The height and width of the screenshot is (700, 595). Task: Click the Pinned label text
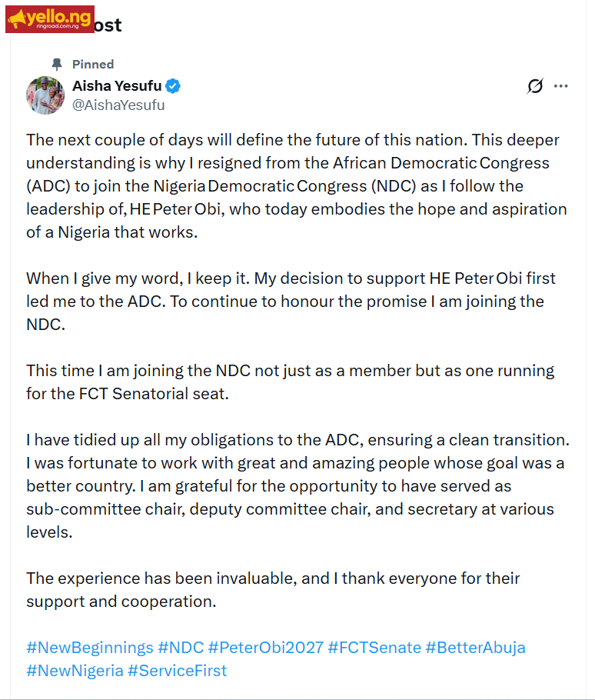click(x=93, y=65)
